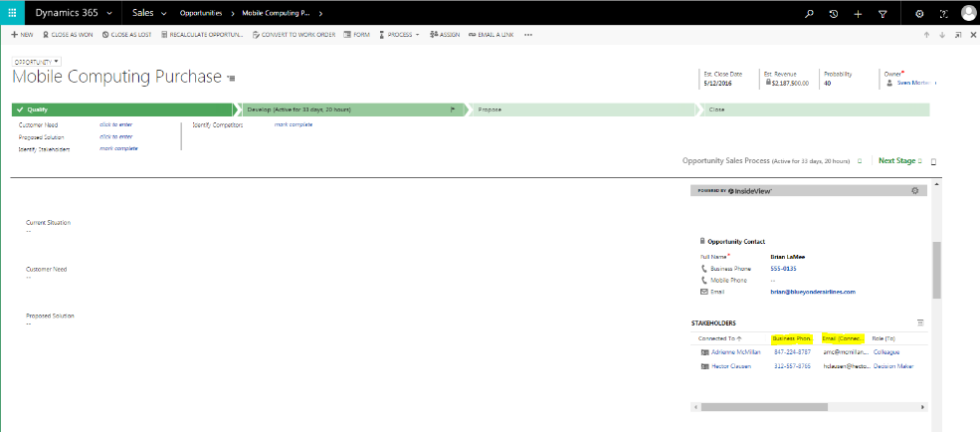The height and width of the screenshot is (432, 980).
Task: Open the form selector icon beside the title
Action: tap(231, 79)
